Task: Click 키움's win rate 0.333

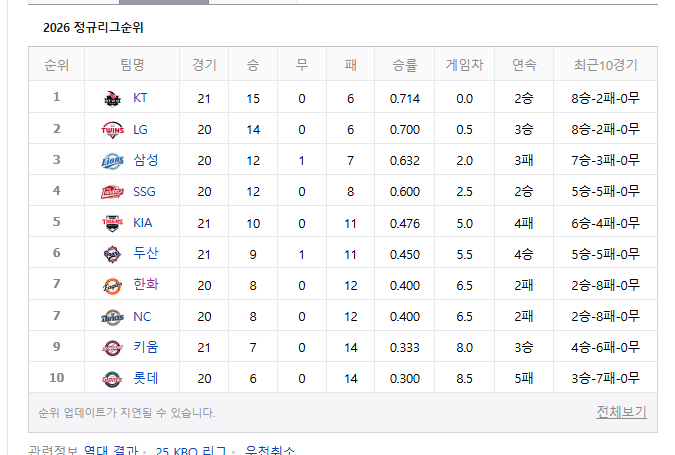Action: click(405, 347)
